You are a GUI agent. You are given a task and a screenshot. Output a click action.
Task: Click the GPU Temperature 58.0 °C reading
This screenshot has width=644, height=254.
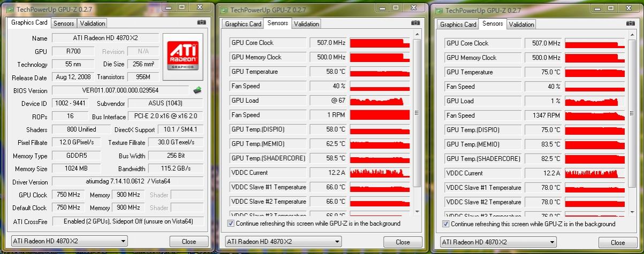tap(328, 72)
